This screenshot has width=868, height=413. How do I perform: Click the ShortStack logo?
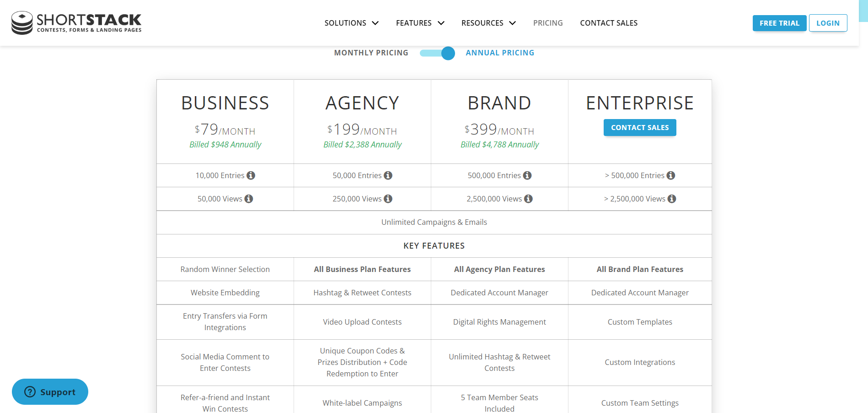coord(76,23)
